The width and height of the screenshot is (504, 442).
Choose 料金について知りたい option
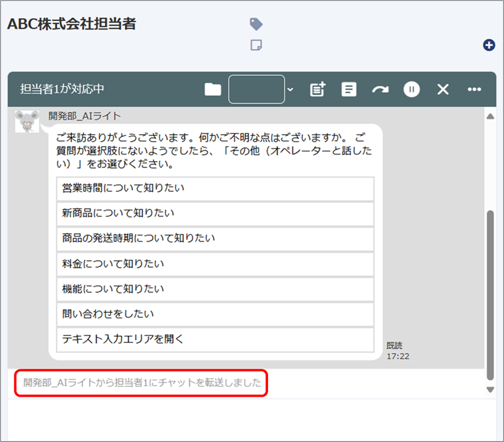click(215, 264)
